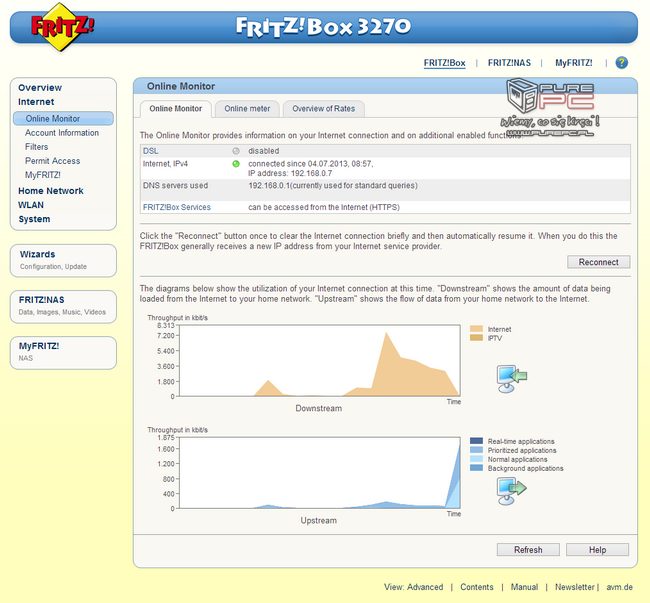Open the Online meter tab
Screen dimensions: 650x603
247,109
